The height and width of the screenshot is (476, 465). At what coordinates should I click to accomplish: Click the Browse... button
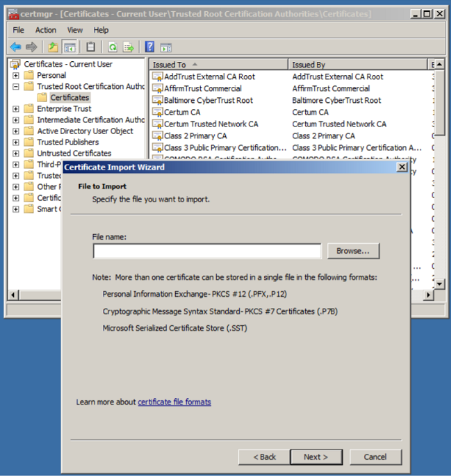pyautogui.click(x=353, y=251)
